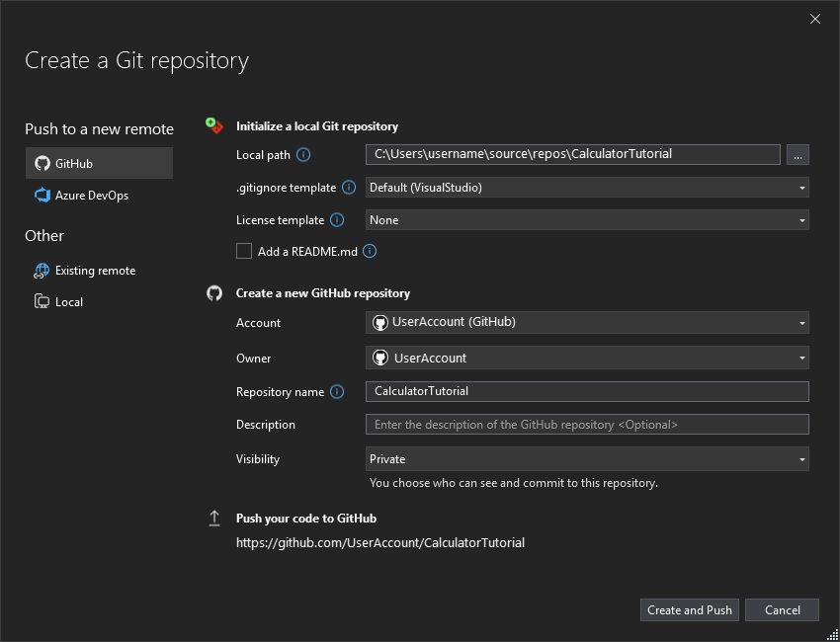The width and height of the screenshot is (840, 642).
Task: Open the License template dropdown
Action: click(587, 220)
